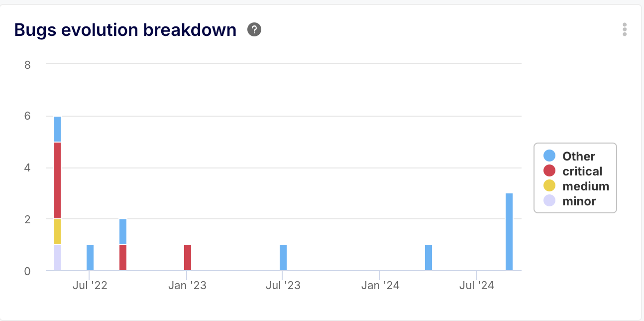Toggle the Other series legend label
Screen dimensions: 644x321
[x=578, y=156]
